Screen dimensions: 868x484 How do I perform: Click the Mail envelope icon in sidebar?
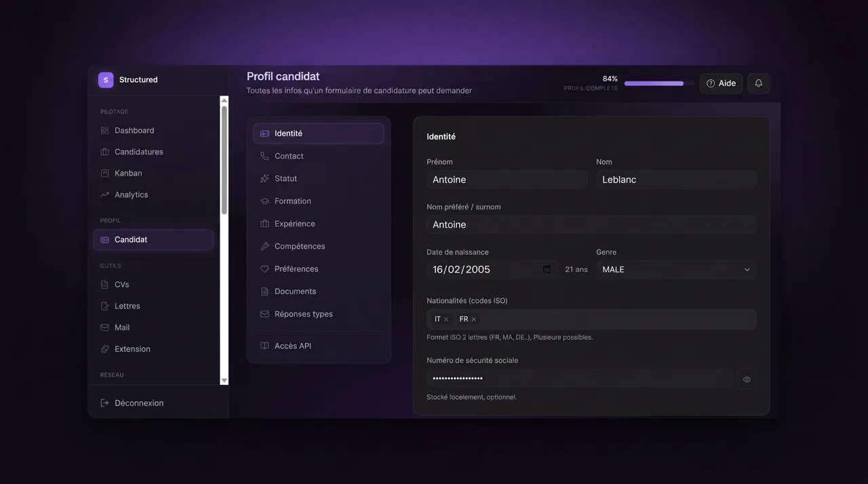coord(104,327)
